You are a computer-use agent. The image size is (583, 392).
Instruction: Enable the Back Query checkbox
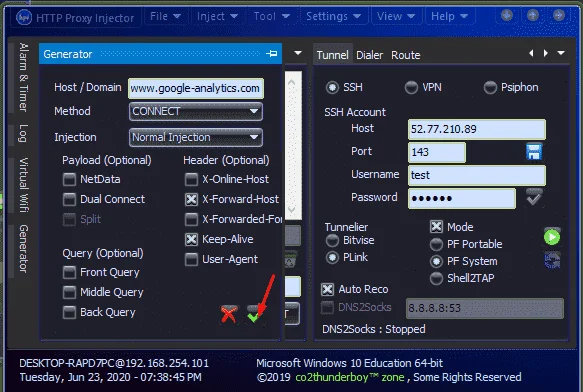pyautogui.click(x=69, y=312)
